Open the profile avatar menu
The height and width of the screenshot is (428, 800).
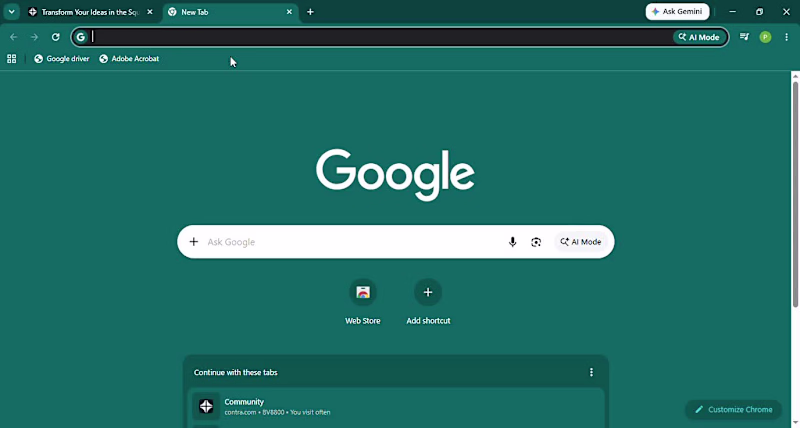pyautogui.click(x=765, y=37)
